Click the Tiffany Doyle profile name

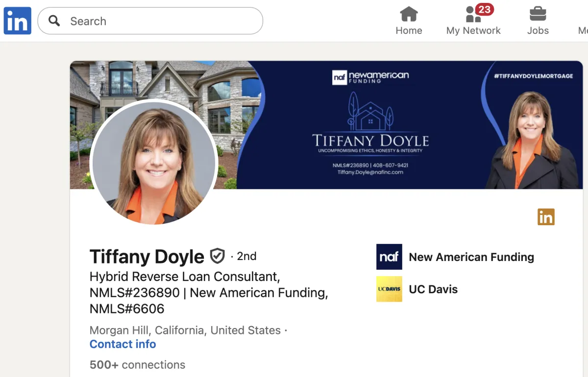pyautogui.click(x=147, y=257)
